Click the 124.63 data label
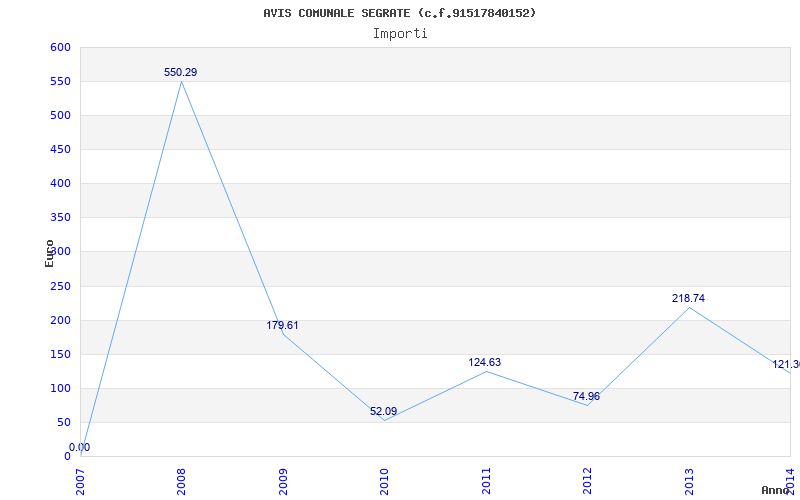The height and width of the screenshot is (500, 800). pyautogui.click(x=485, y=363)
